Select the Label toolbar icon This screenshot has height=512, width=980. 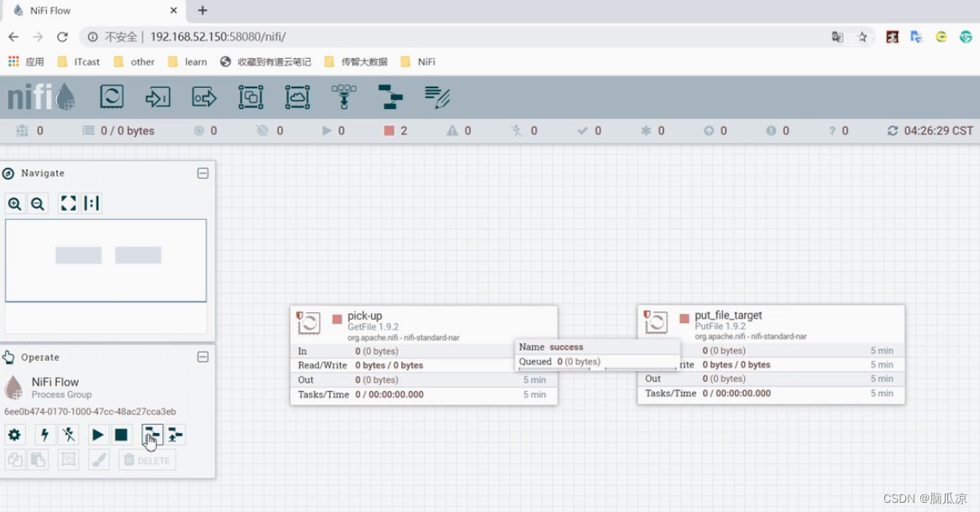[437, 97]
